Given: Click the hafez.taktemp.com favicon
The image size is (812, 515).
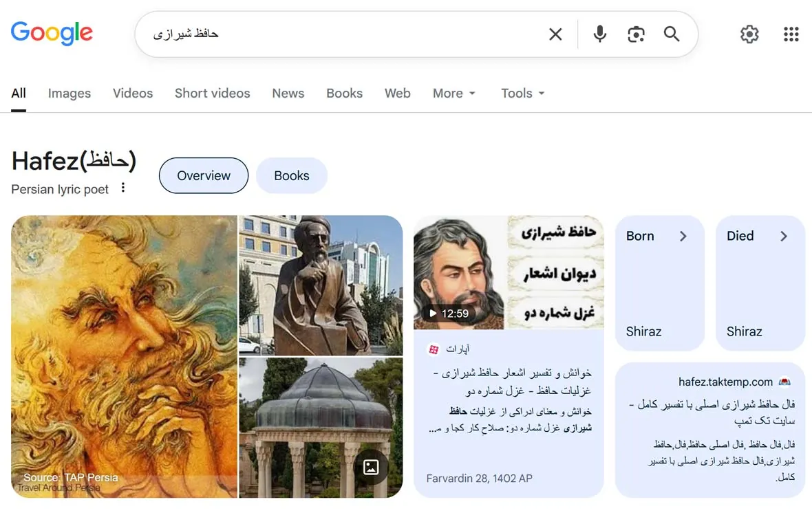Looking at the screenshot, I should click(x=784, y=382).
